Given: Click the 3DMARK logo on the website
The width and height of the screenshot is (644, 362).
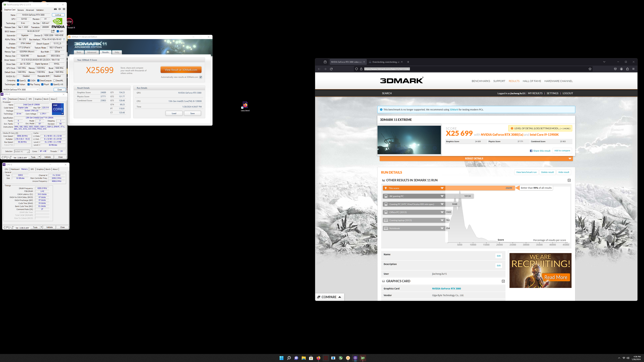Looking at the screenshot, I should 401,80.
